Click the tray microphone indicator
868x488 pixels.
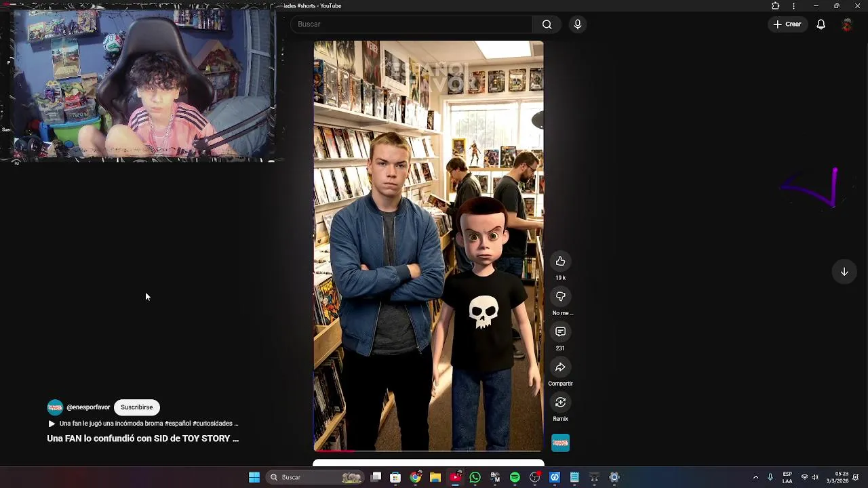(770, 477)
